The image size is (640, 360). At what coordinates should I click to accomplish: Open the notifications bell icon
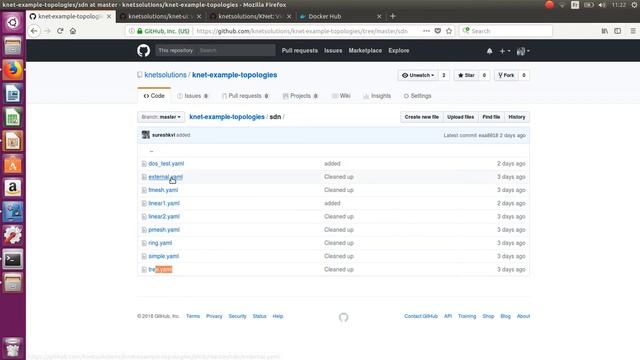click(x=489, y=51)
